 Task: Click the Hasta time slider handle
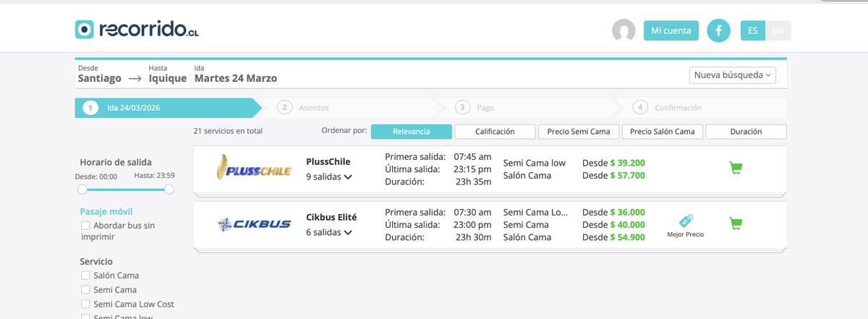[x=169, y=190]
